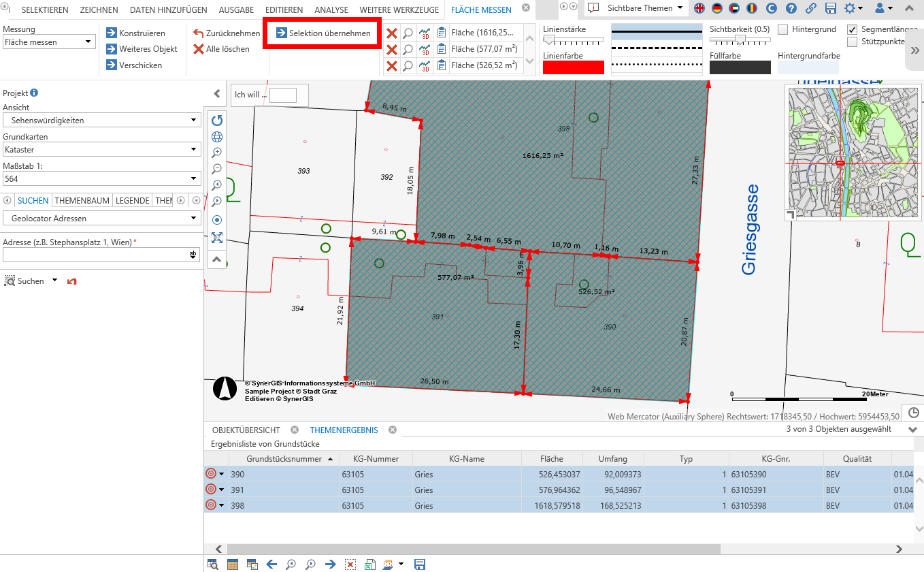
Task: Delete the 577,07 m² area measurement
Action: point(392,49)
